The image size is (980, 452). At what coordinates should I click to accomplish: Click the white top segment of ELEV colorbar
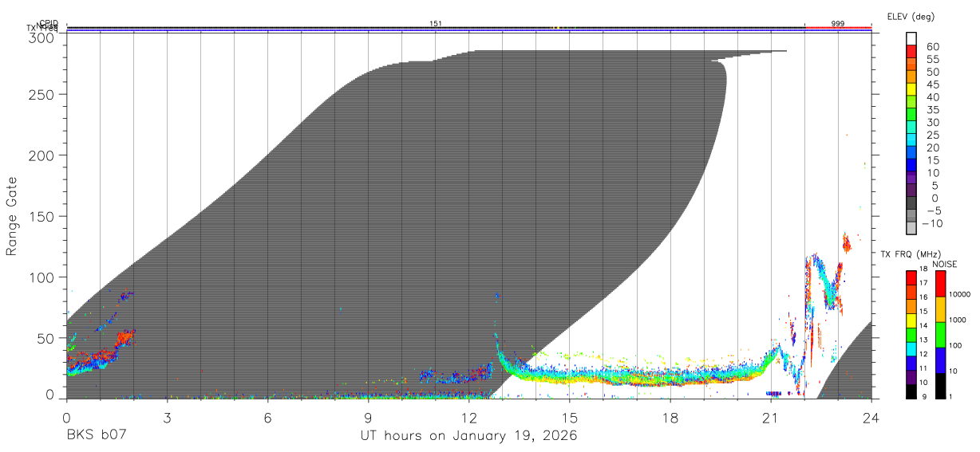click(x=911, y=39)
